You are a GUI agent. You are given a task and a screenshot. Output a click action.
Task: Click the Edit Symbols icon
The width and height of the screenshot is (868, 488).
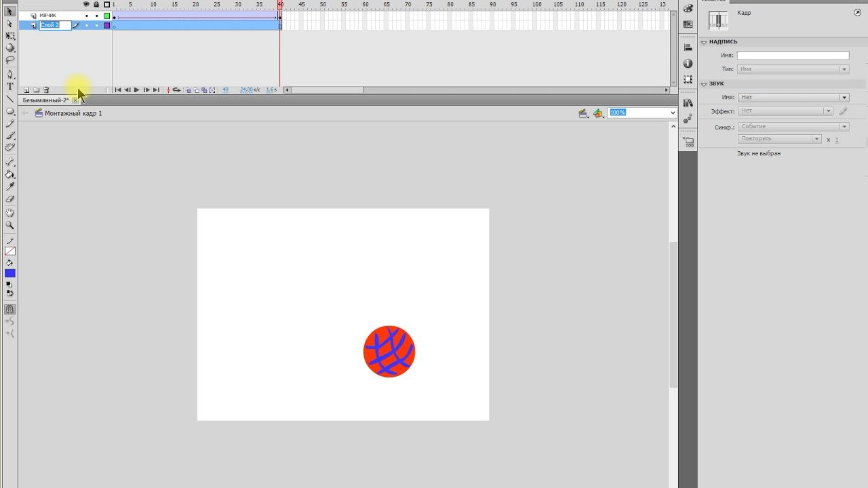pyautogui.click(x=597, y=113)
